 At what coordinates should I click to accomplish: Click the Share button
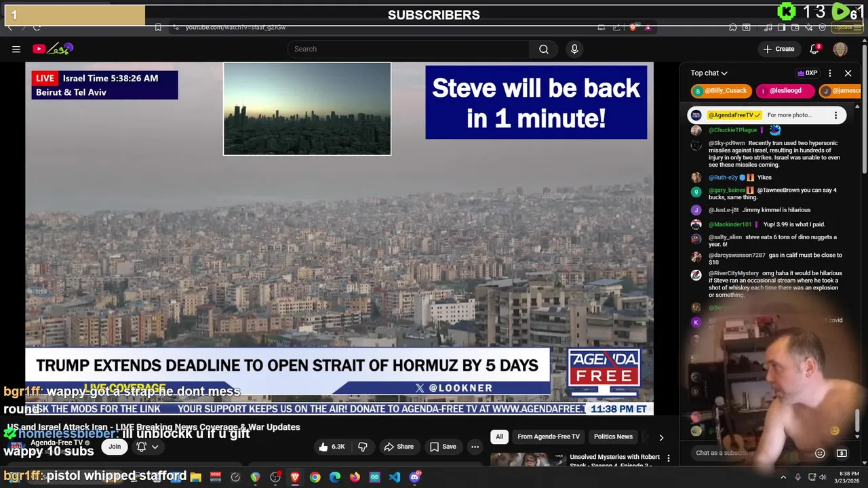(399, 447)
